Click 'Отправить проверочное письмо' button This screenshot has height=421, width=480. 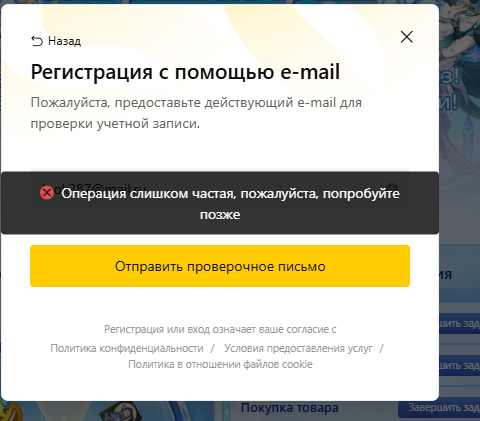coord(220,266)
